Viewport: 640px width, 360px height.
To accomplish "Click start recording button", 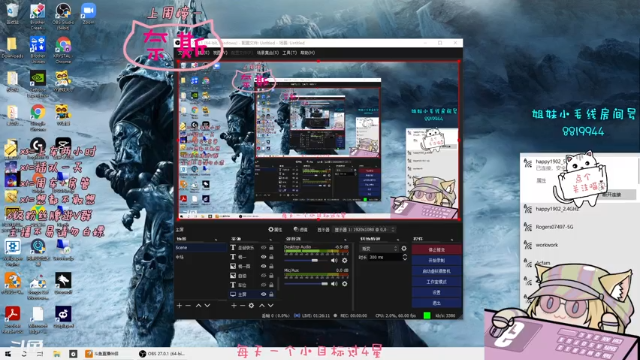I will [x=436, y=260].
